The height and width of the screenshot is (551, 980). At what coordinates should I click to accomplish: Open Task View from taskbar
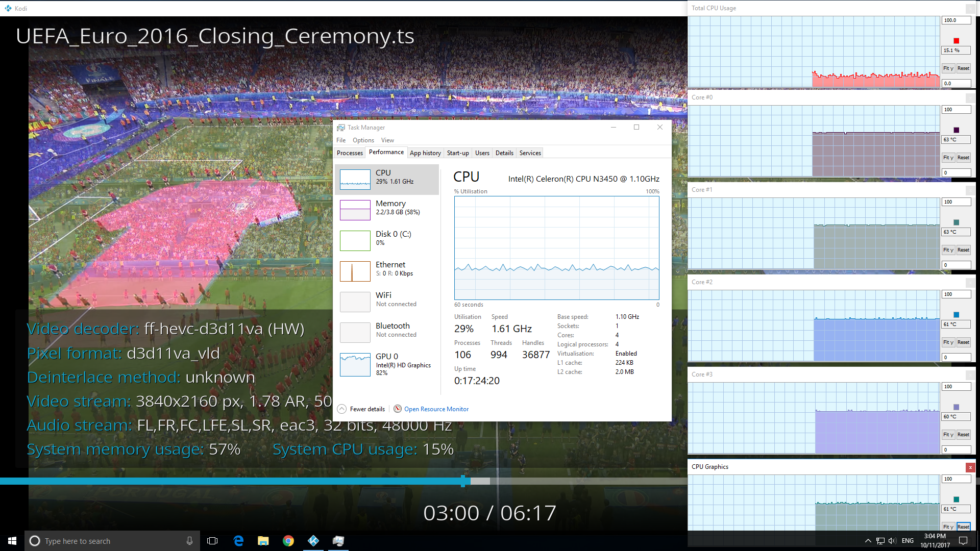tap(212, 541)
